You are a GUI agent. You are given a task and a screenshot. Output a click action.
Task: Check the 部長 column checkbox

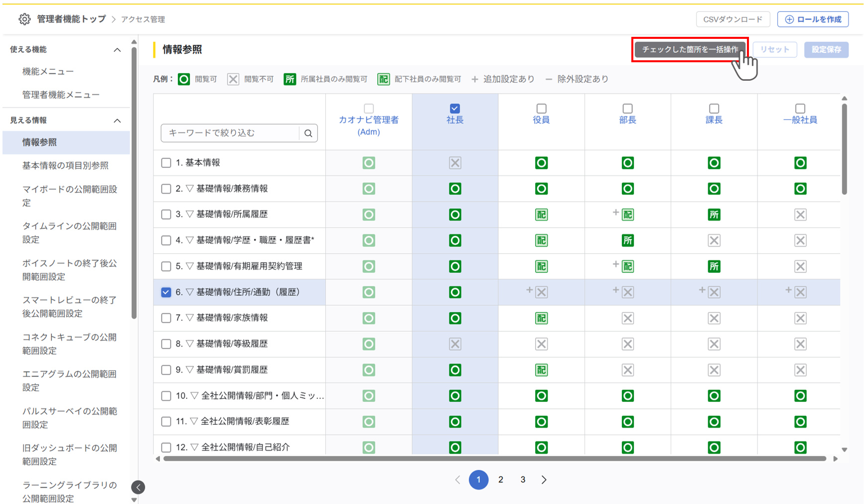click(628, 109)
